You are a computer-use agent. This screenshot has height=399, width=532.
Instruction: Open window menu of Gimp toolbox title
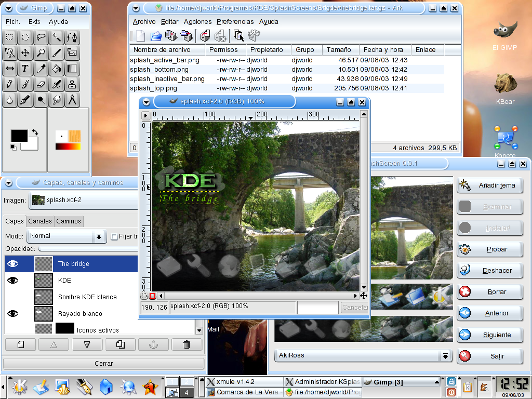tap(8, 8)
